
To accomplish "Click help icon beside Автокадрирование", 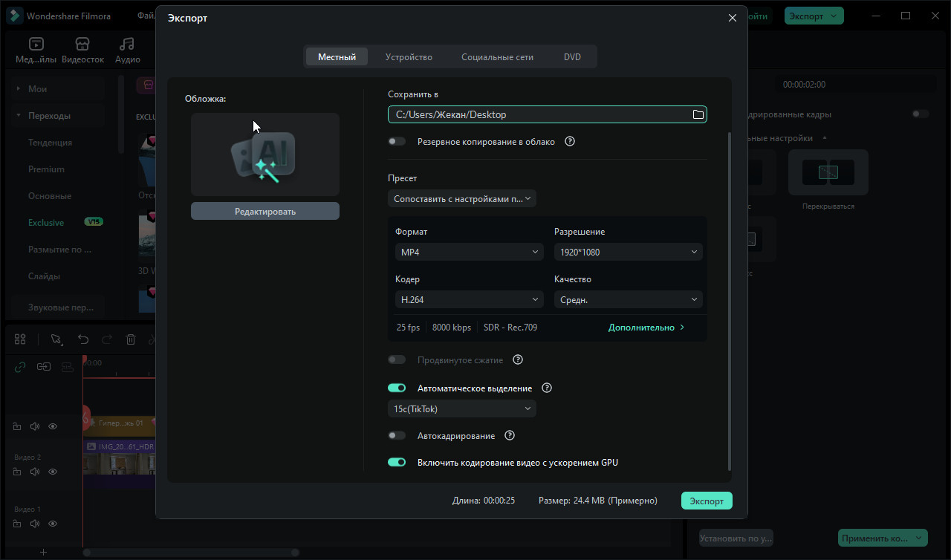I will (x=510, y=436).
